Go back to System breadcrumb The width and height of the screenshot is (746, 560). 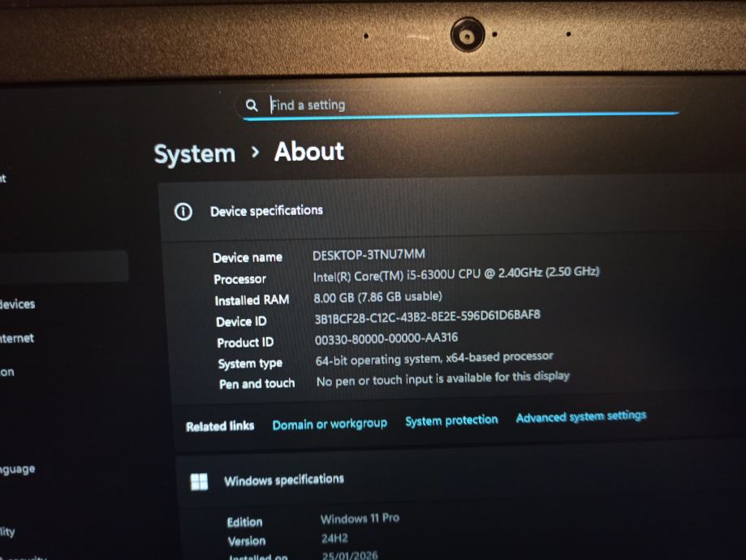[195, 155]
